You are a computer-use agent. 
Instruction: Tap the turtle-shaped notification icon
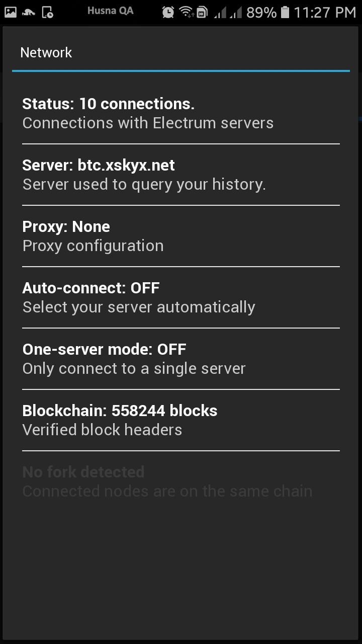click(29, 13)
